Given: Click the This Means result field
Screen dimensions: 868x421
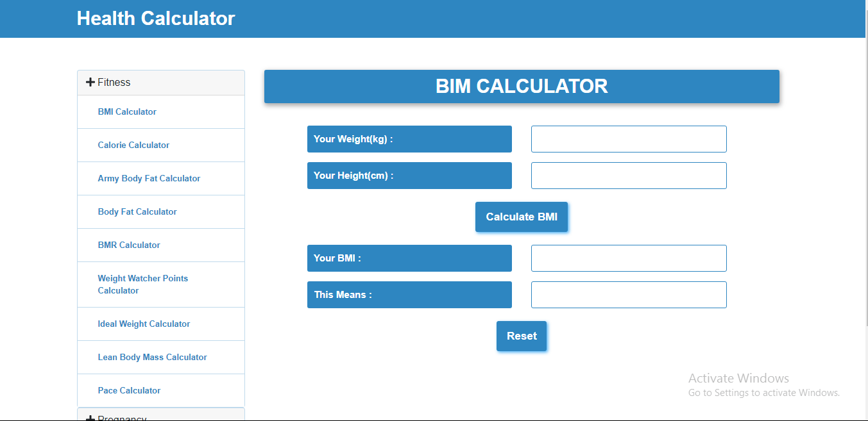Looking at the screenshot, I should point(629,295).
